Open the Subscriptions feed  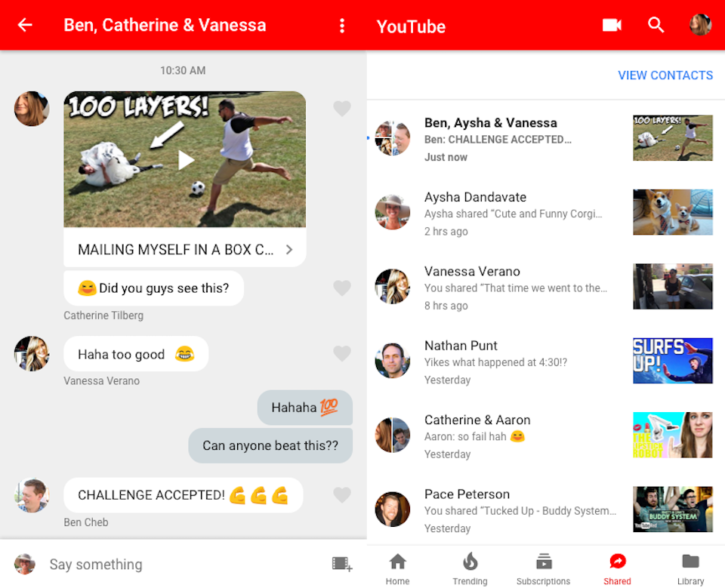coord(543,562)
